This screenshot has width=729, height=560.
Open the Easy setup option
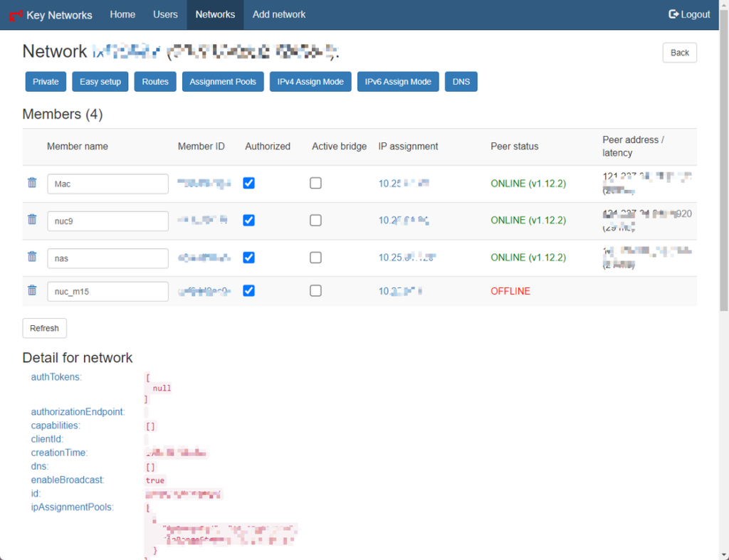click(x=100, y=82)
